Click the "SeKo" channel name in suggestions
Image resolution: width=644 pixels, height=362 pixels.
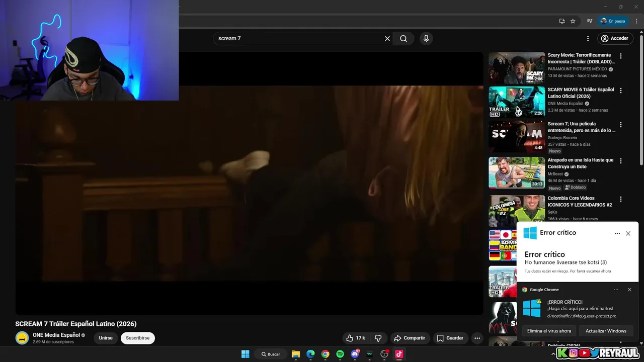coord(552,212)
